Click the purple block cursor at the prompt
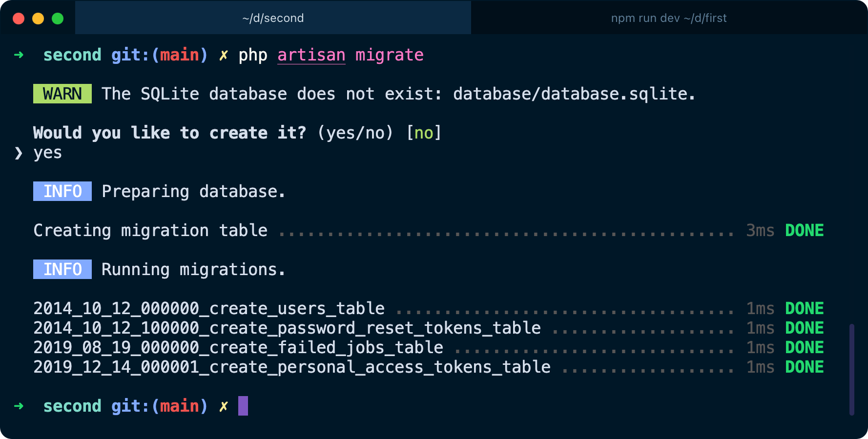This screenshot has width=868, height=439. click(x=243, y=406)
